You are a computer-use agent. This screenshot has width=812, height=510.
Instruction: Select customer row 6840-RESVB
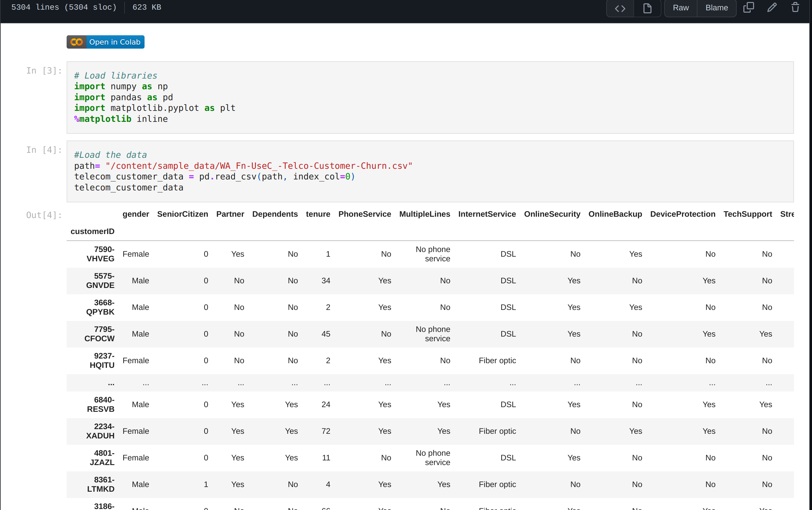click(x=430, y=404)
